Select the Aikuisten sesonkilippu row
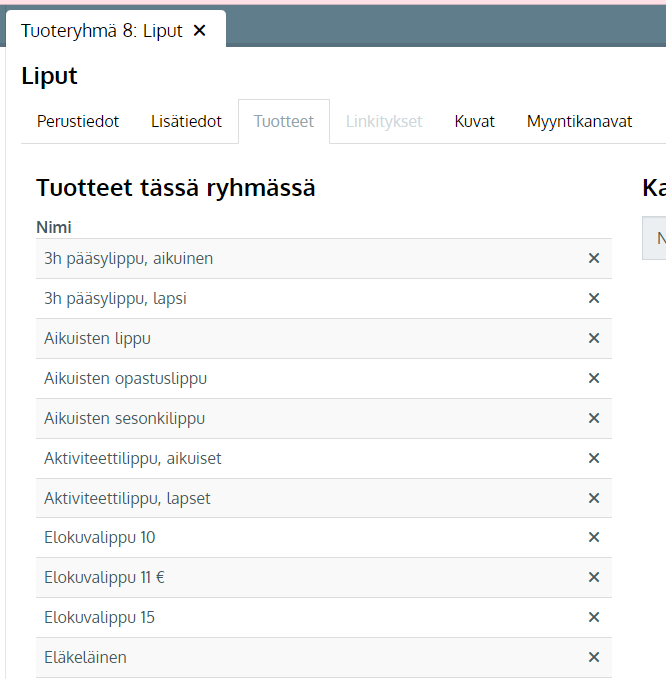Image resolution: width=666 pixels, height=679 pixels. tap(324, 418)
